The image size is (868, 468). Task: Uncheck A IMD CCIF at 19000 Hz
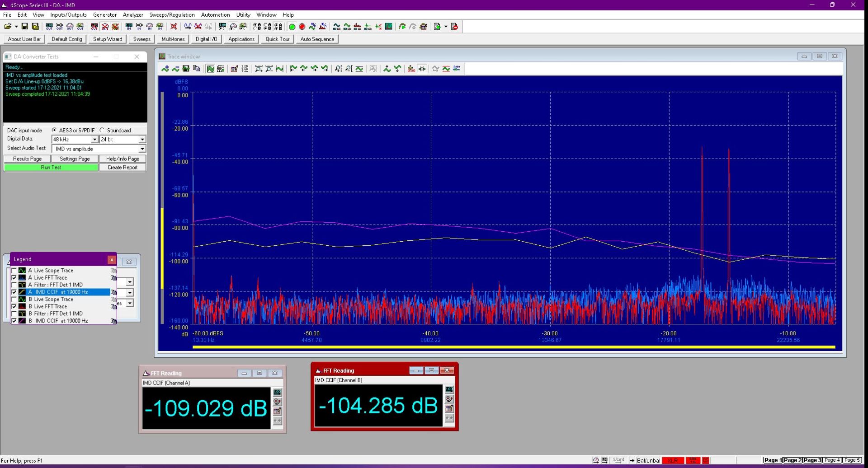point(14,292)
